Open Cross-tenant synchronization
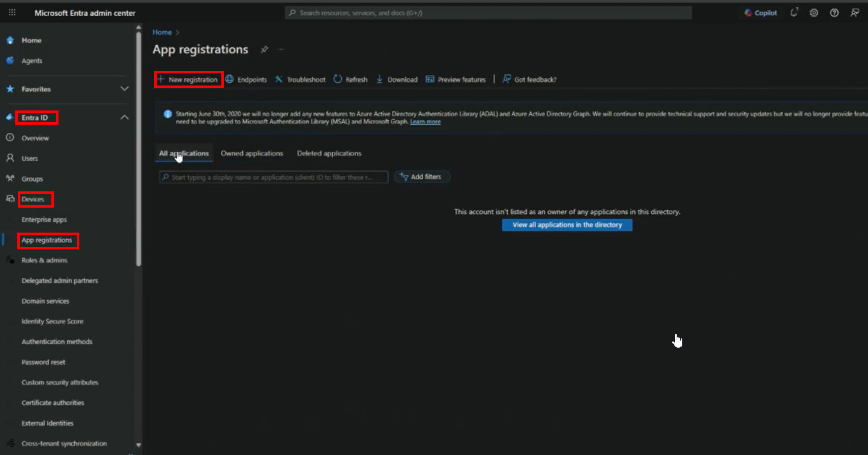Image resolution: width=868 pixels, height=455 pixels. (64, 443)
